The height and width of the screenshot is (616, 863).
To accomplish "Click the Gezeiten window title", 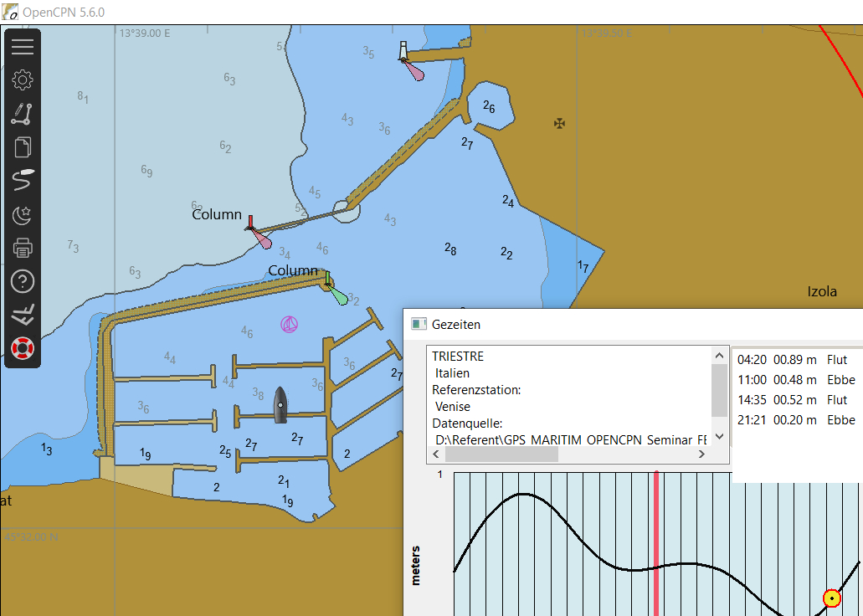I will (455, 325).
